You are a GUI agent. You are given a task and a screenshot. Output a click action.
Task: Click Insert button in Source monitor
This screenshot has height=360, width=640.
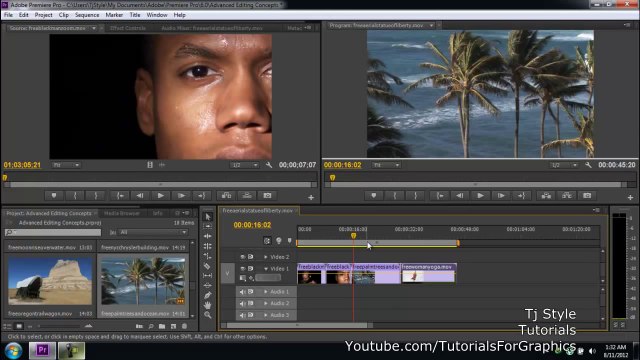click(226, 196)
